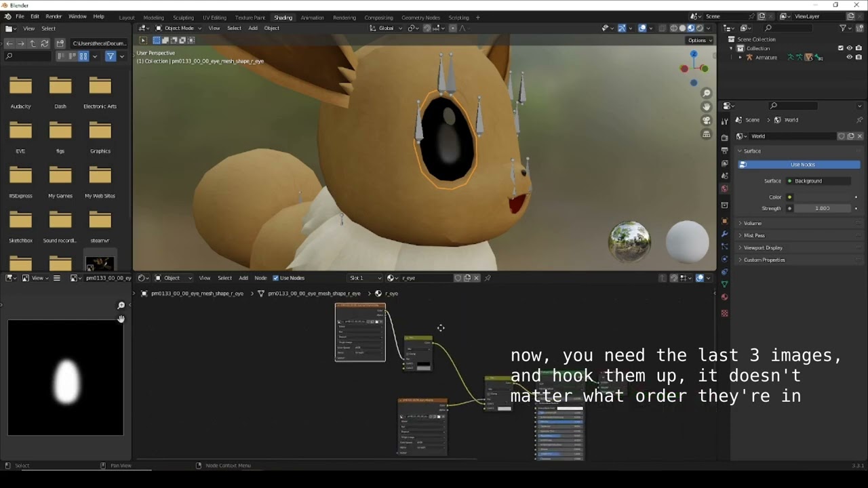Go back in the file browser
The height and width of the screenshot is (488, 868).
(9, 43)
